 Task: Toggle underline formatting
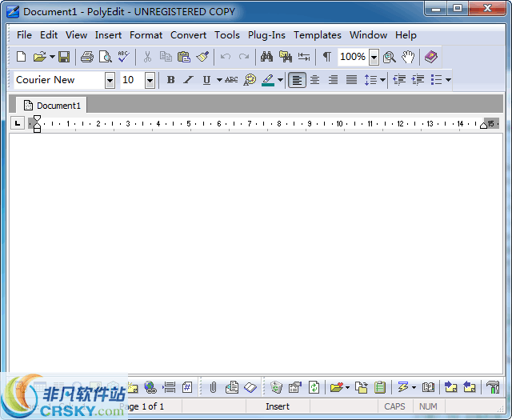coord(206,80)
